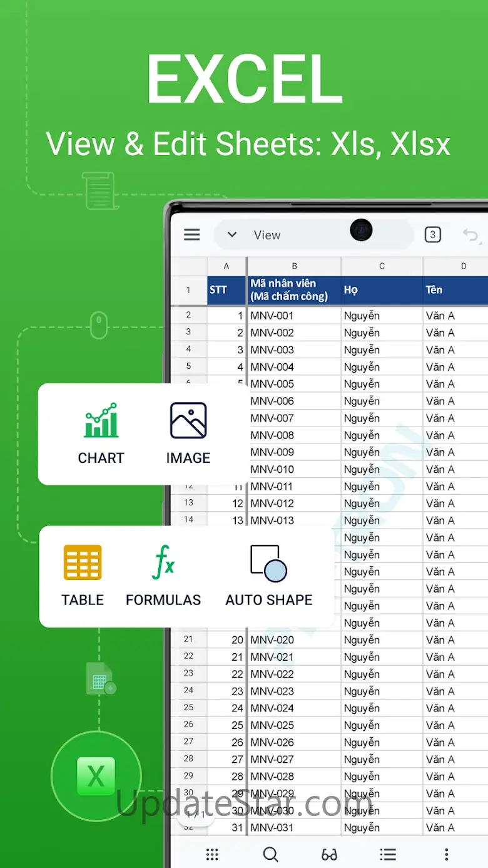Select row header 25

(x=188, y=707)
